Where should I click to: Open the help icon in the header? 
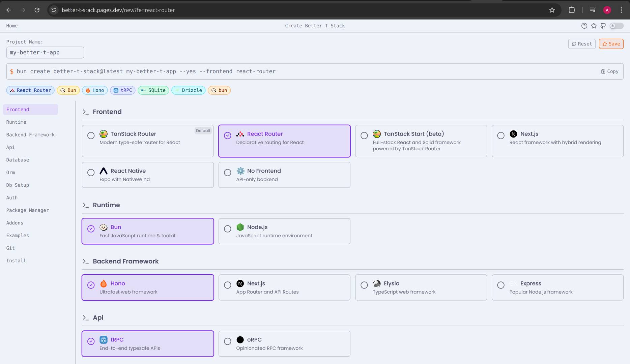pos(584,26)
